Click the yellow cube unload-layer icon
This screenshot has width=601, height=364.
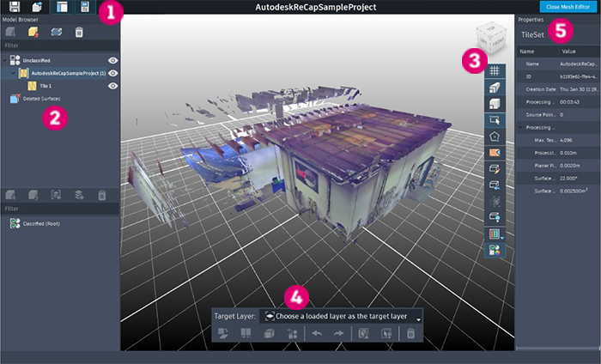coord(33,32)
